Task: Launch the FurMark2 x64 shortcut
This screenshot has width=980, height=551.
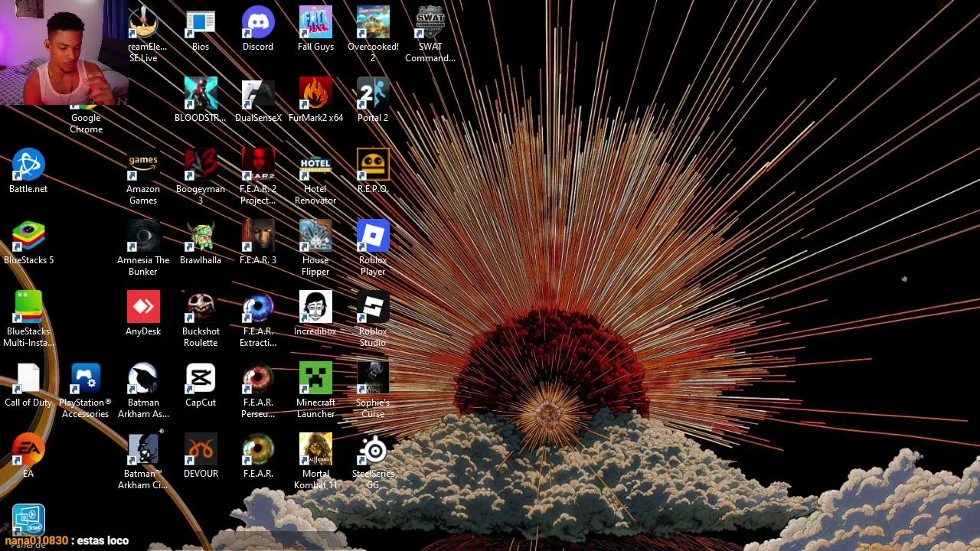Action: click(315, 101)
